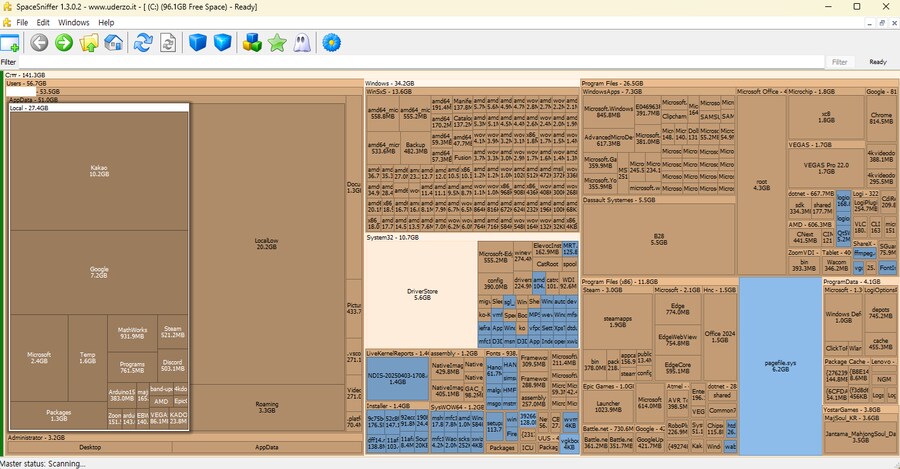Select the pagefile.sys 6.2GB block
This screenshot has width=900, height=469.
(x=781, y=366)
